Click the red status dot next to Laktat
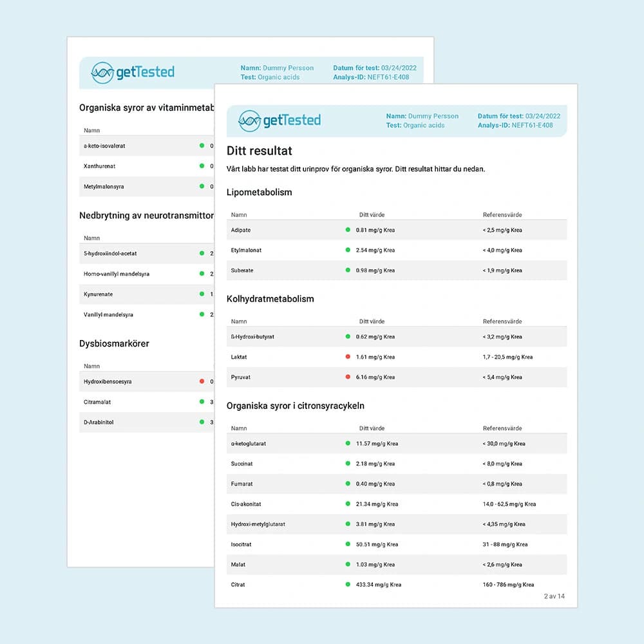Image resolution: width=644 pixels, height=644 pixels. [348, 357]
